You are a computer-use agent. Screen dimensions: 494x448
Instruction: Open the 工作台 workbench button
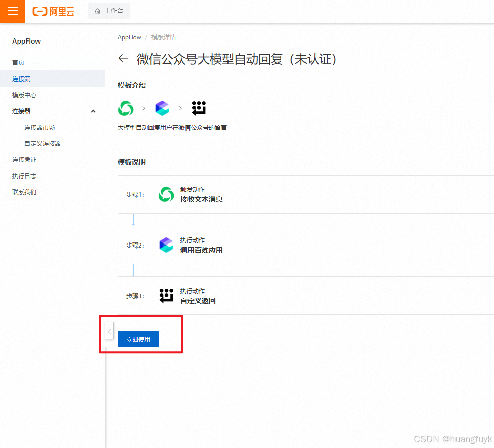[109, 11]
